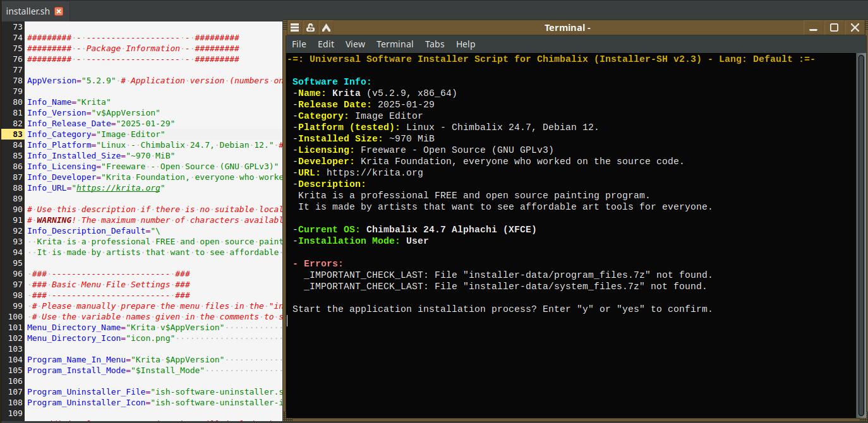This screenshot has height=423, width=868.
Task: Click the Menu_Directory_Name line in editor
Action: pyautogui.click(x=126, y=328)
